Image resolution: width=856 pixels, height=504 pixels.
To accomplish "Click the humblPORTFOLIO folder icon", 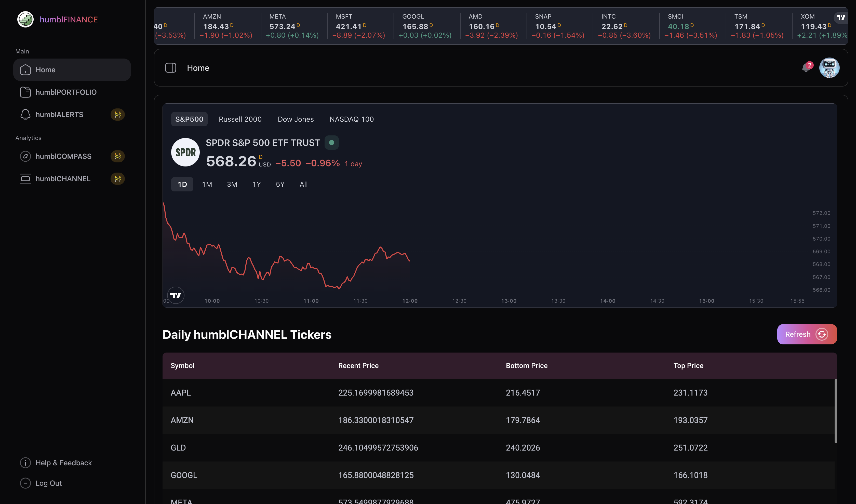I will pyautogui.click(x=25, y=92).
